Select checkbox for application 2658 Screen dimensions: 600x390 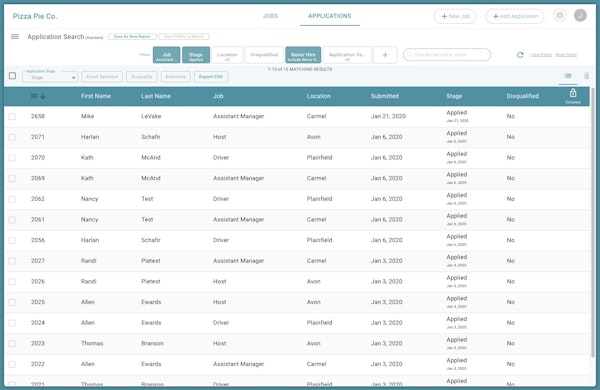tap(12, 116)
